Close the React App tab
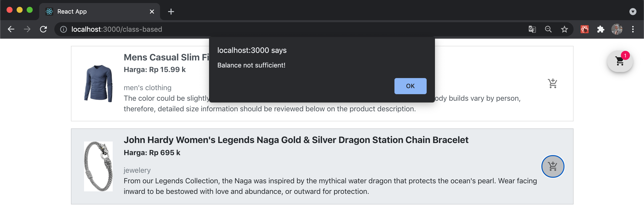Screen dimensions: 644x211 pos(152,12)
